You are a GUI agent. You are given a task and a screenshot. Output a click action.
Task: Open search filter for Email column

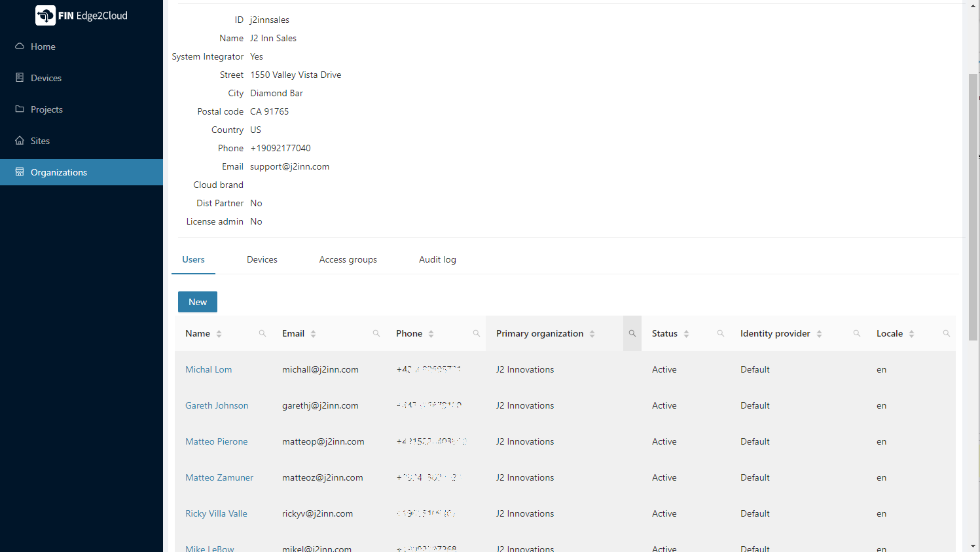[376, 333]
